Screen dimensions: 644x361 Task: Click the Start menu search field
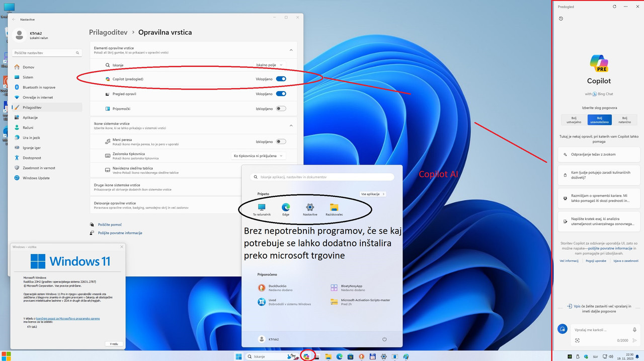click(322, 177)
